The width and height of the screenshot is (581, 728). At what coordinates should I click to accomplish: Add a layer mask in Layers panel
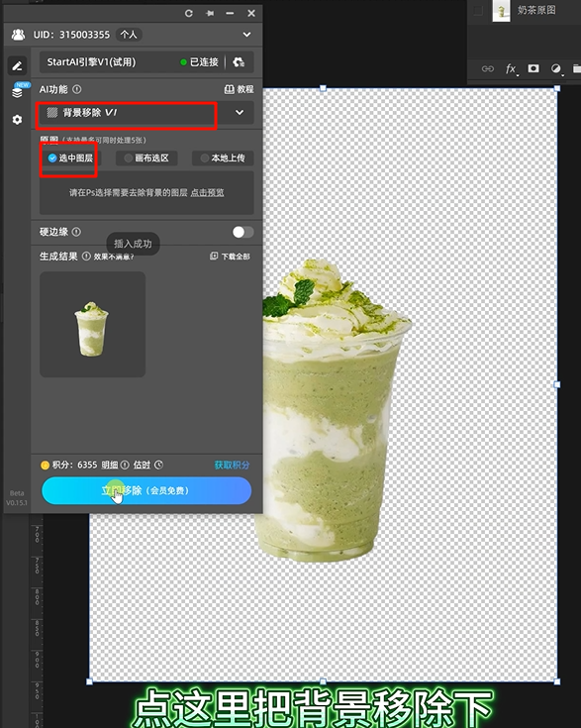click(x=533, y=68)
